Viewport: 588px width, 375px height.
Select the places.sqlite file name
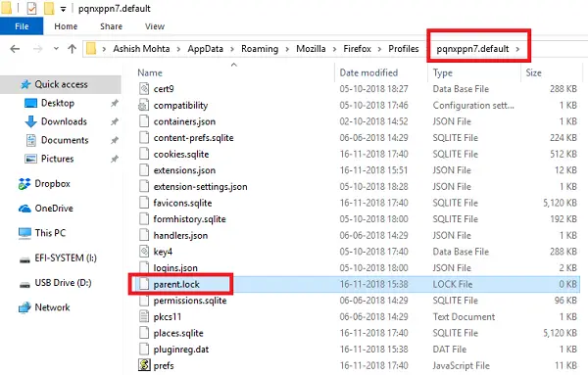tap(178, 333)
